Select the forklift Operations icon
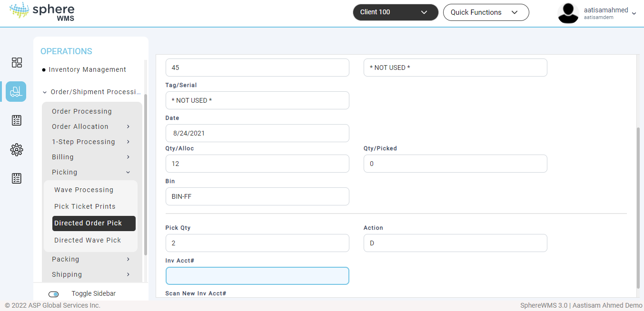 point(16,91)
